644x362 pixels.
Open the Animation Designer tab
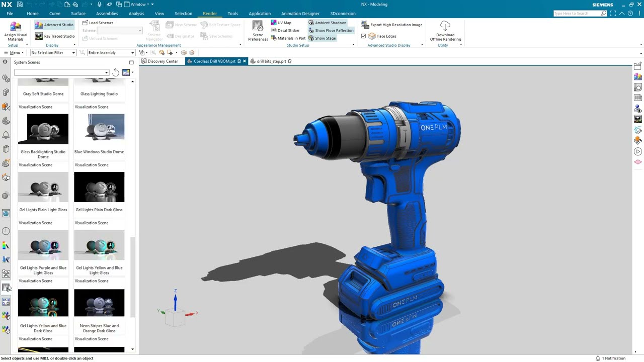tap(300, 14)
